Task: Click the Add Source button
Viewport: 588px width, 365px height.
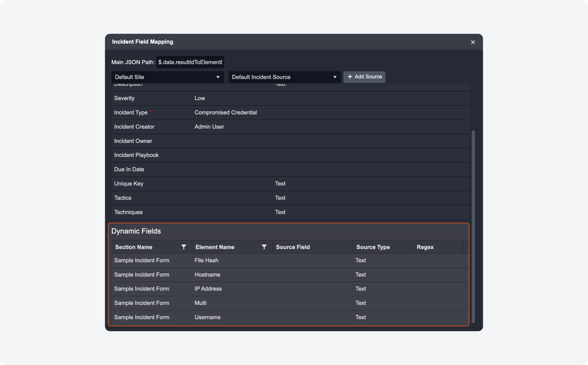Action: point(364,77)
